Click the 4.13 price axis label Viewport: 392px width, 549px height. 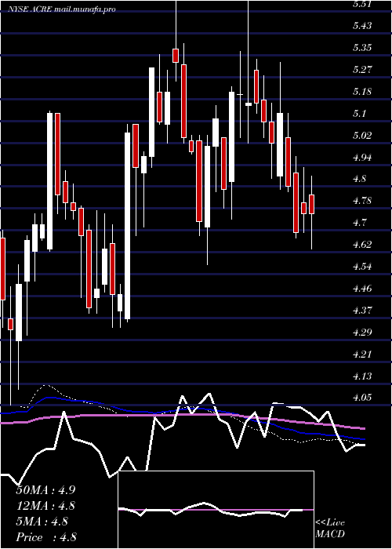(x=362, y=376)
